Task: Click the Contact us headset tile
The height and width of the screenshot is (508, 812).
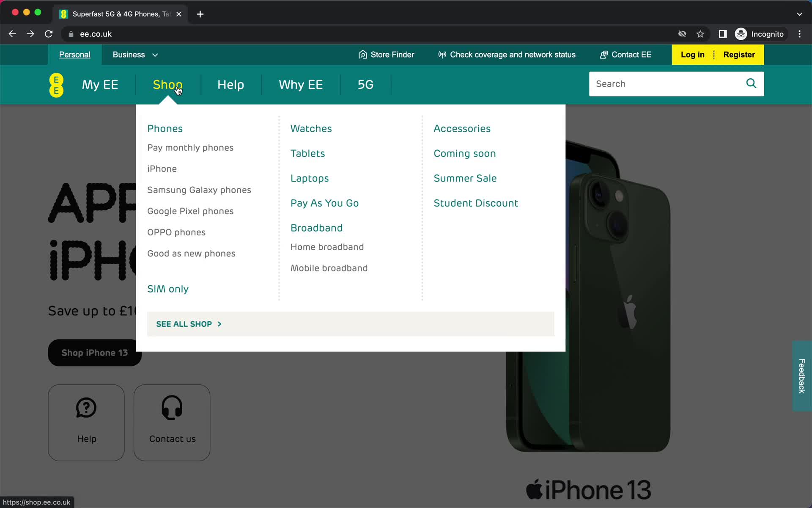Action: (x=172, y=422)
